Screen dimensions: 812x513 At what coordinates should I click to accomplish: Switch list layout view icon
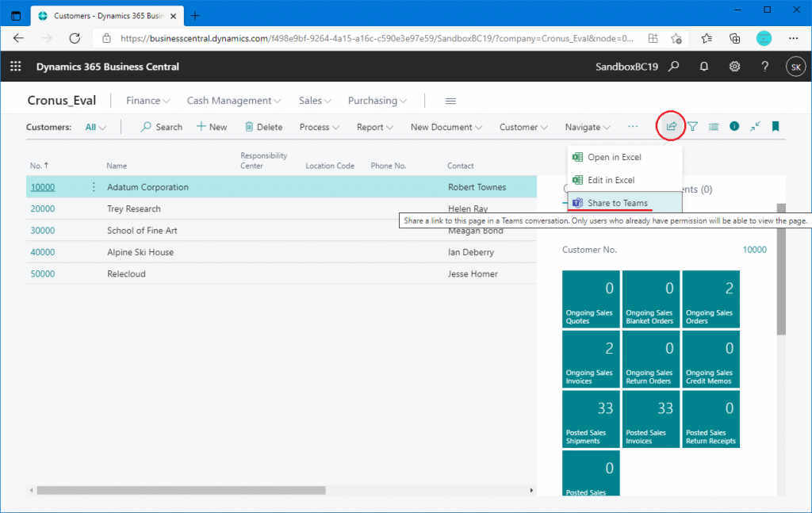click(x=714, y=126)
